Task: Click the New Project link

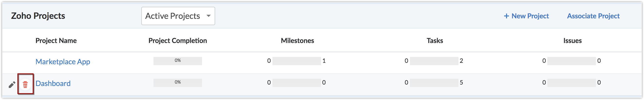Action: tap(526, 16)
